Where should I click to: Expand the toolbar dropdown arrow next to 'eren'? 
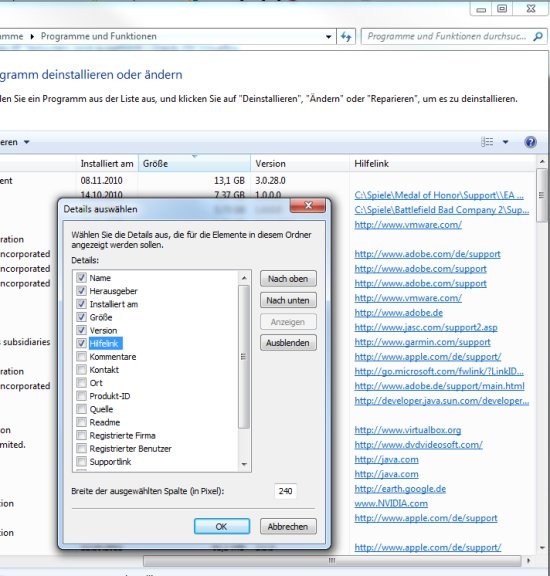26,142
